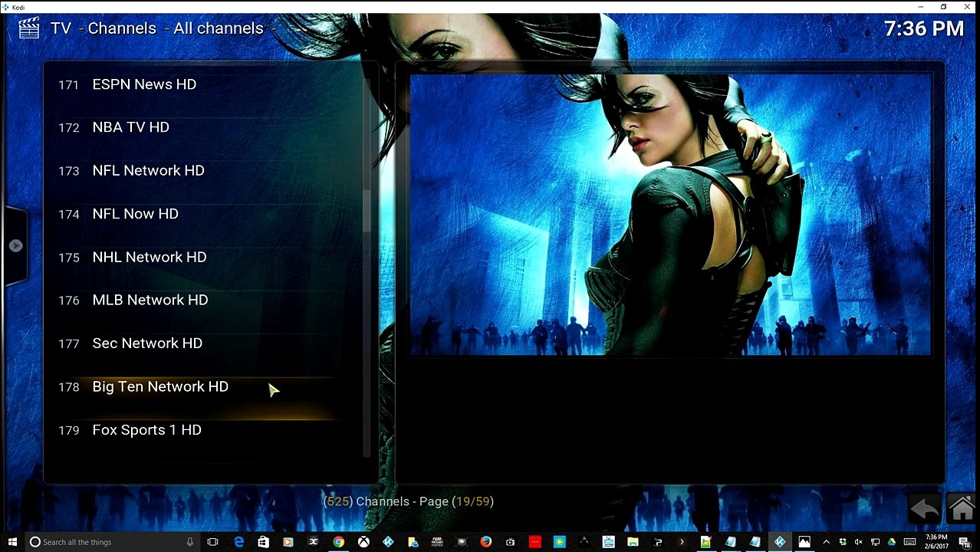Click the taskbar date and time

click(936, 542)
